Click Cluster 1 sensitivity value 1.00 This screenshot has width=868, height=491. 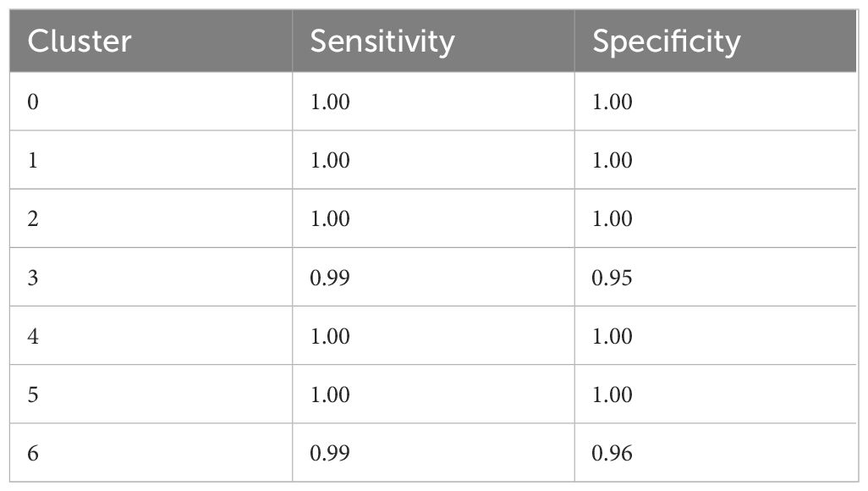(x=330, y=160)
